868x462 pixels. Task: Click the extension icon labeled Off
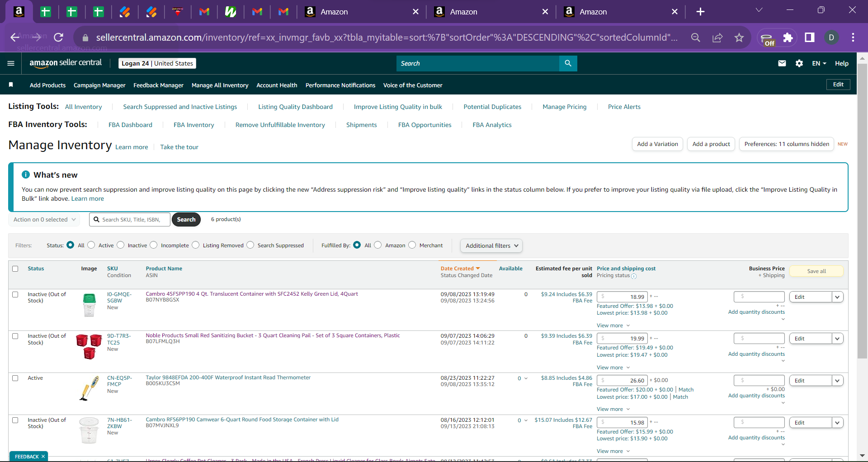tap(767, 39)
